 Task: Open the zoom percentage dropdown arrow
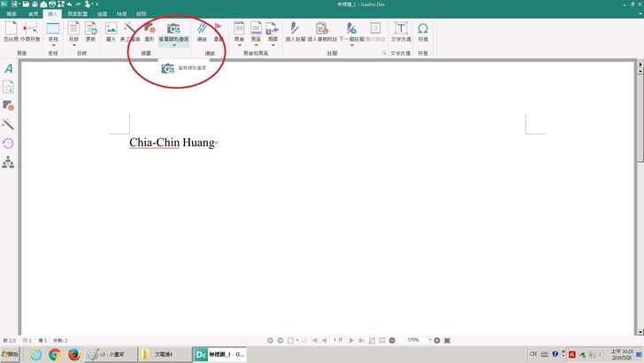[430, 340]
